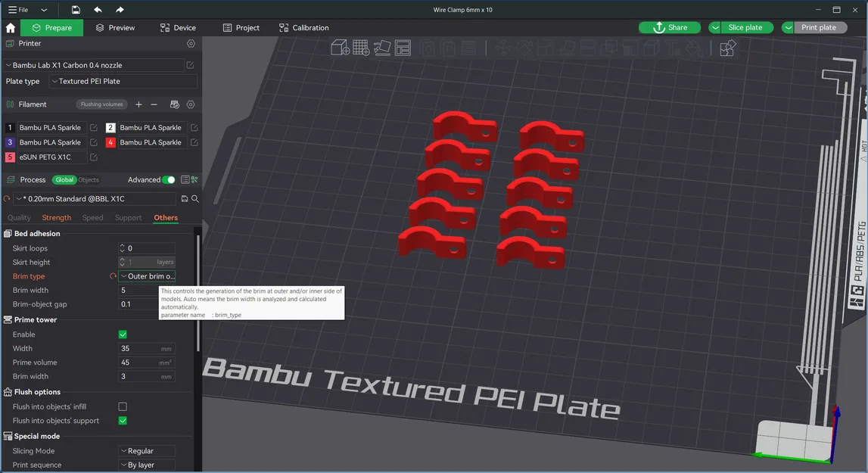This screenshot has height=473, width=868.
Task: Click filament 4 red color swatch
Action: point(110,142)
